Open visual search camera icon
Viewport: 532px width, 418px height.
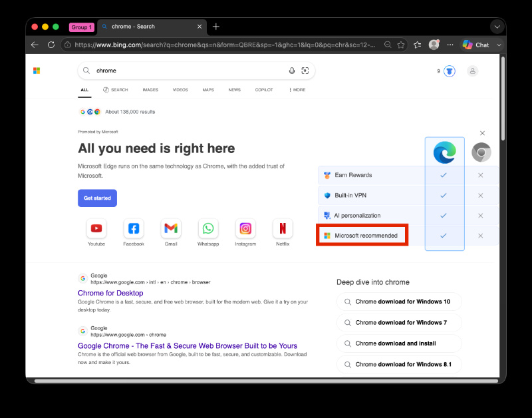(305, 71)
